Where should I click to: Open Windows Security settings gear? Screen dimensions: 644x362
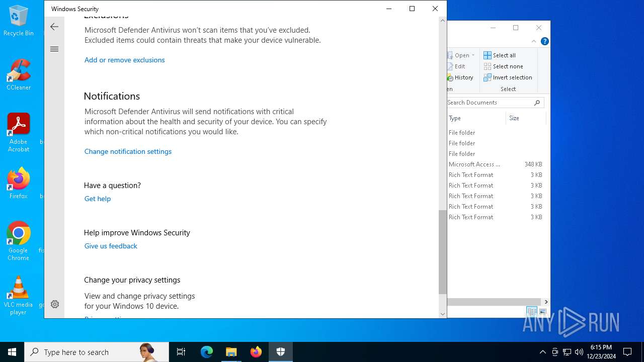click(x=55, y=304)
